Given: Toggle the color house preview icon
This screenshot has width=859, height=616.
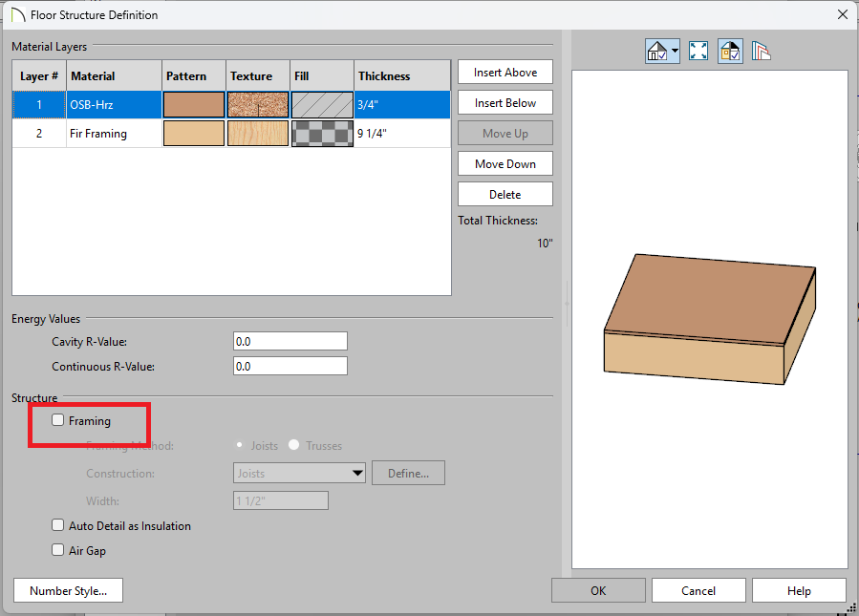Looking at the screenshot, I should tap(729, 52).
